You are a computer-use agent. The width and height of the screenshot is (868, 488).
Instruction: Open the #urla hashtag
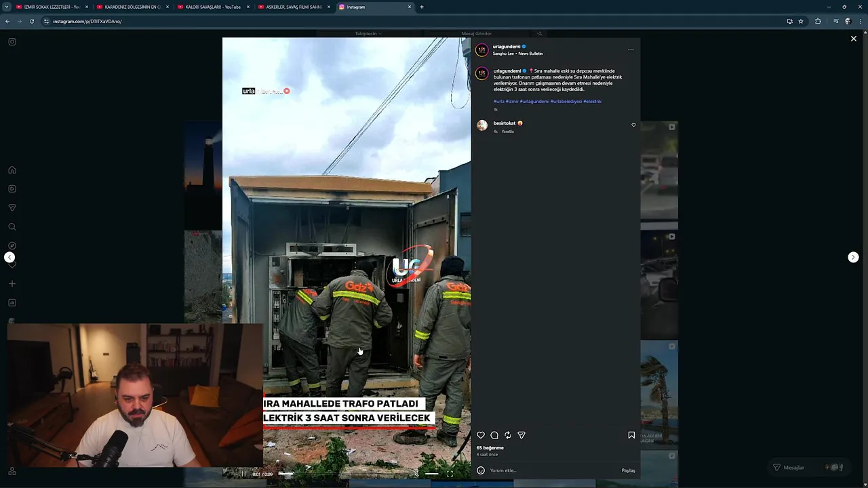pyautogui.click(x=498, y=102)
